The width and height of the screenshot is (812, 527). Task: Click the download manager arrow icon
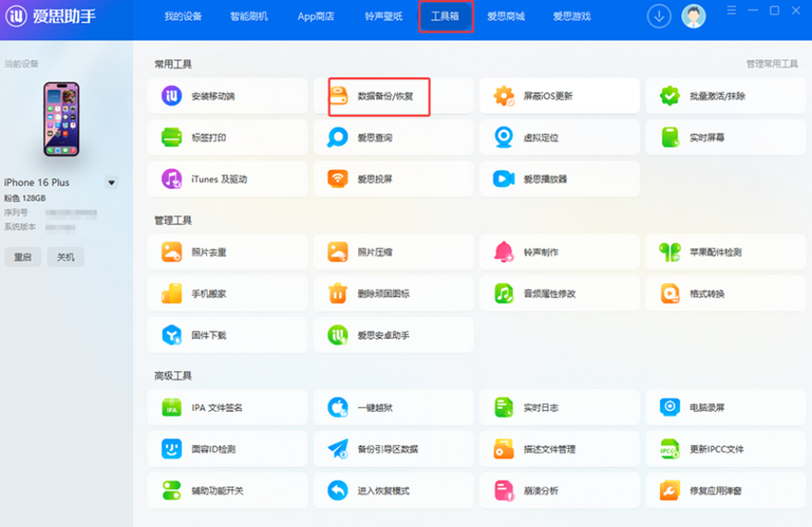pos(659,16)
